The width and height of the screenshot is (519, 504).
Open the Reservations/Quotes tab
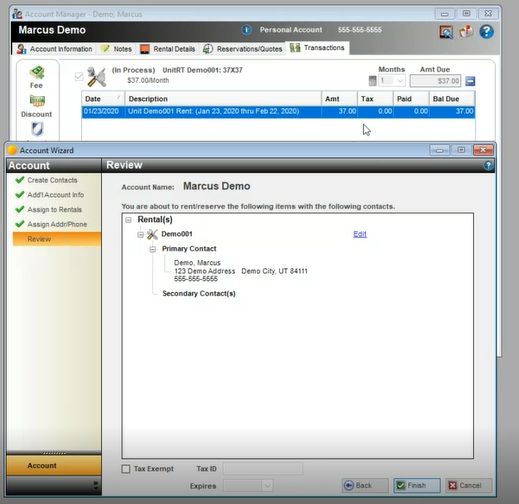[x=243, y=49]
